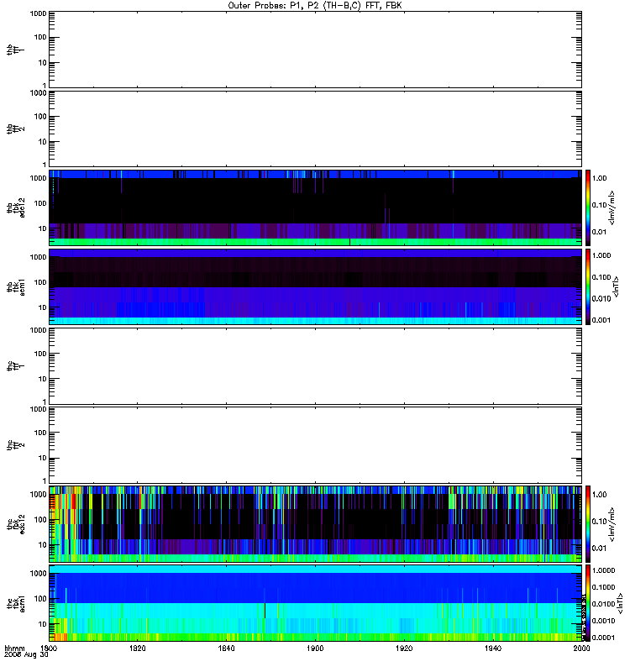Click the '<|mV/m|>' unit label of thb edc12 color bar

pos(612,207)
